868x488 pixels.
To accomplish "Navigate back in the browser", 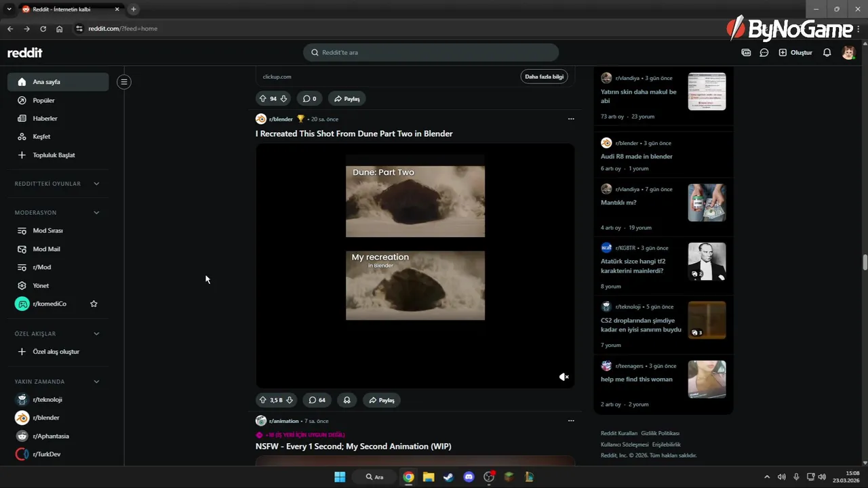I will coord(9,28).
